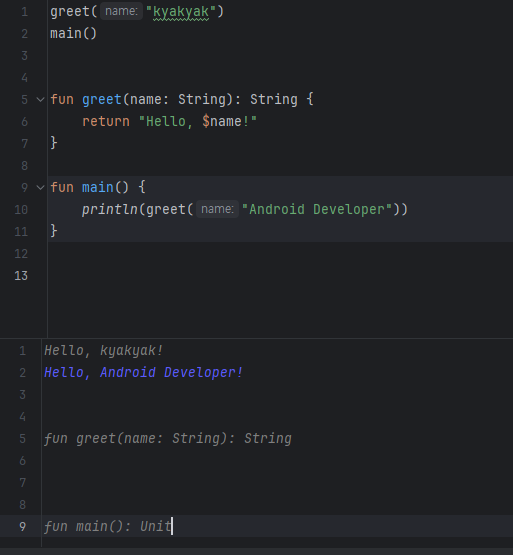Collapse the greet function fold arrow

click(41, 100)
